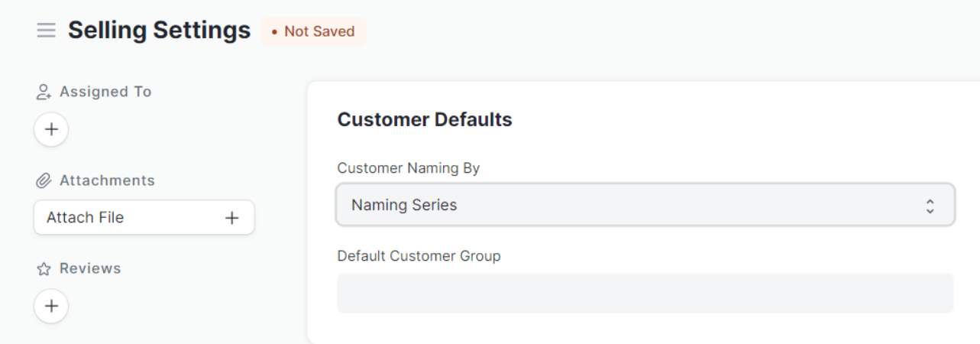Image resolution: width=980 pixels, height=344 pixels.
Task: Focus the Default Customer Group field
Action: [x=645, y=293]
